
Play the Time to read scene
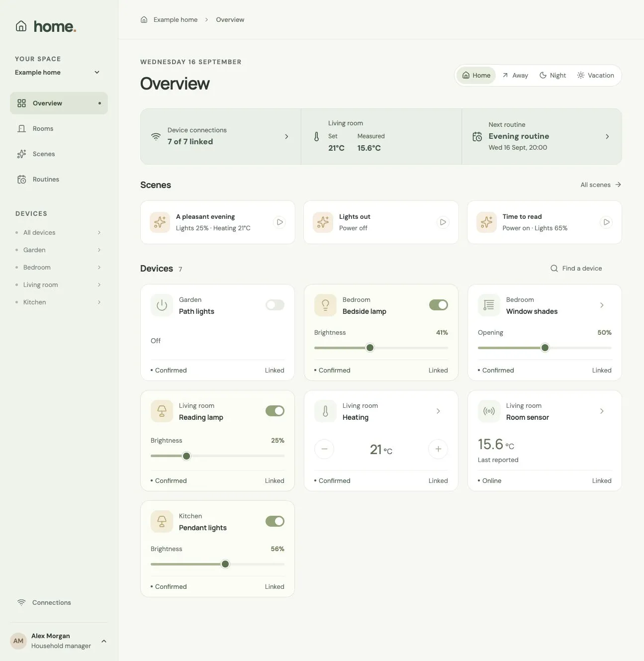coord(606,222)
